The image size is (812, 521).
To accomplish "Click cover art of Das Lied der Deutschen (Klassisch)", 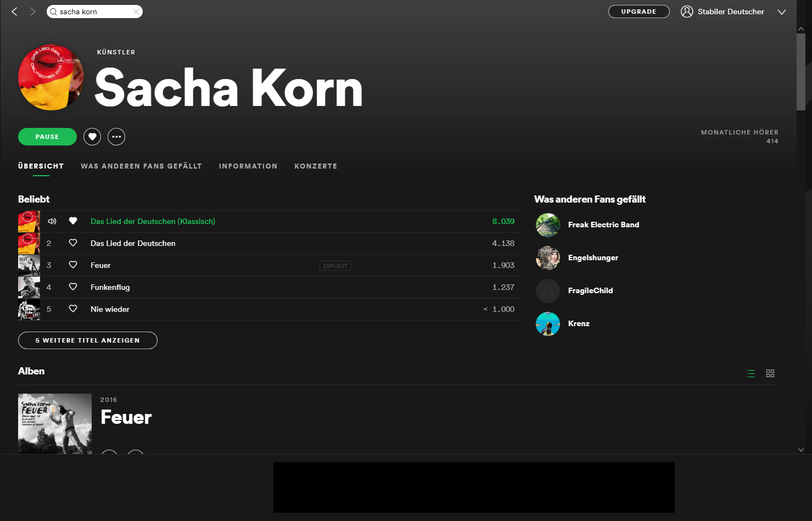I will pyautogui.click(x=29, y=221).
